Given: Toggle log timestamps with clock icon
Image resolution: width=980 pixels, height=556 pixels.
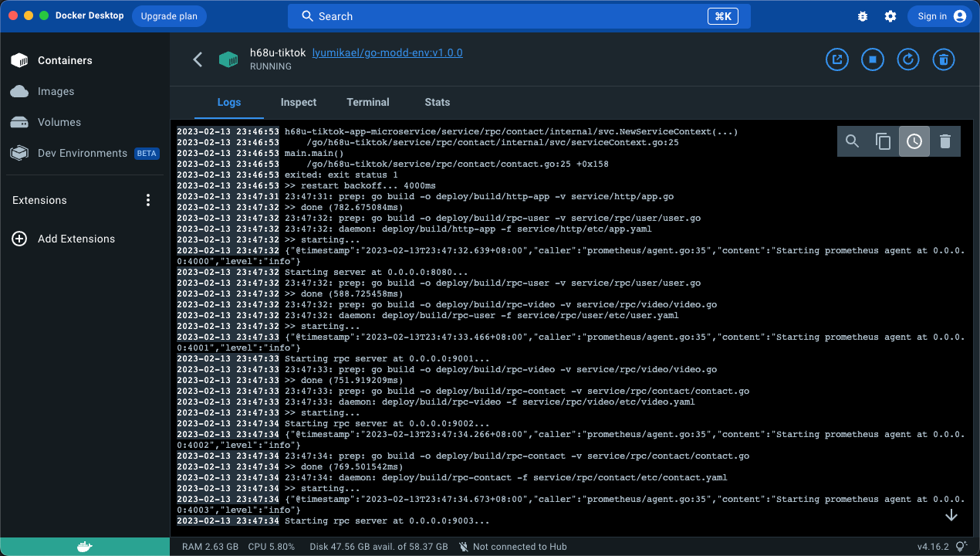Looking at the screenshot, I should pyautogui.click(x=914, y=141).
